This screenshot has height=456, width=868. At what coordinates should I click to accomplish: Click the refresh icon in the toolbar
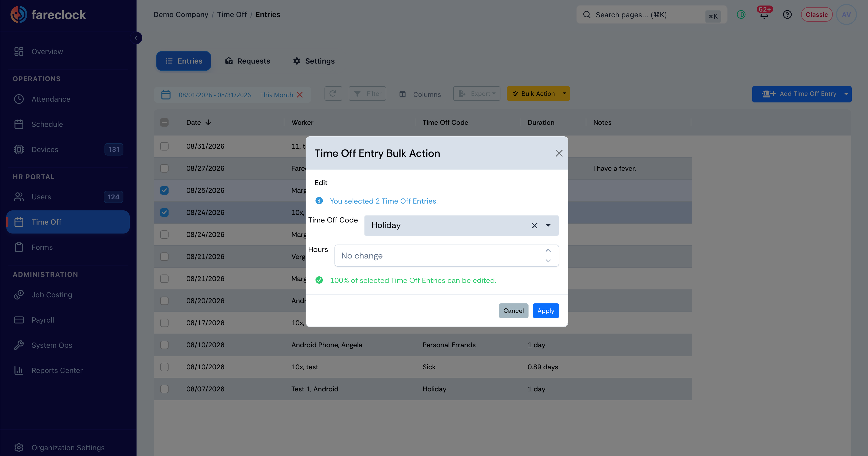(333, 93)
